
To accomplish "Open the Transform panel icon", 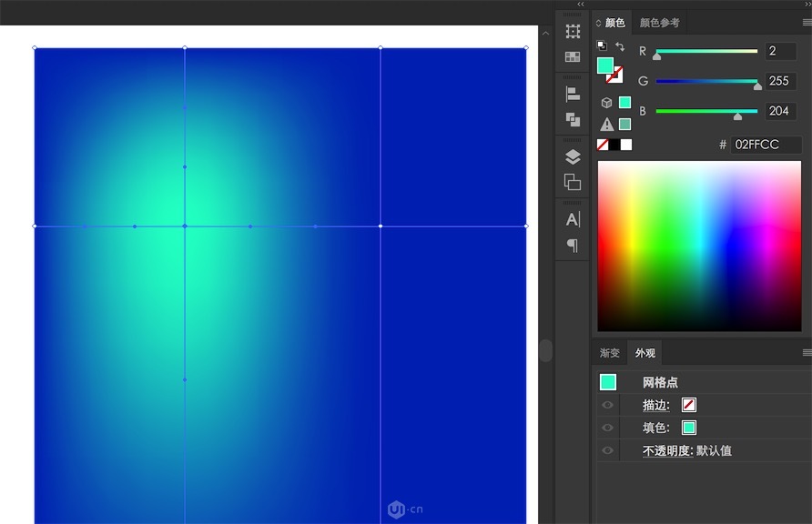I will coord(573,32).
